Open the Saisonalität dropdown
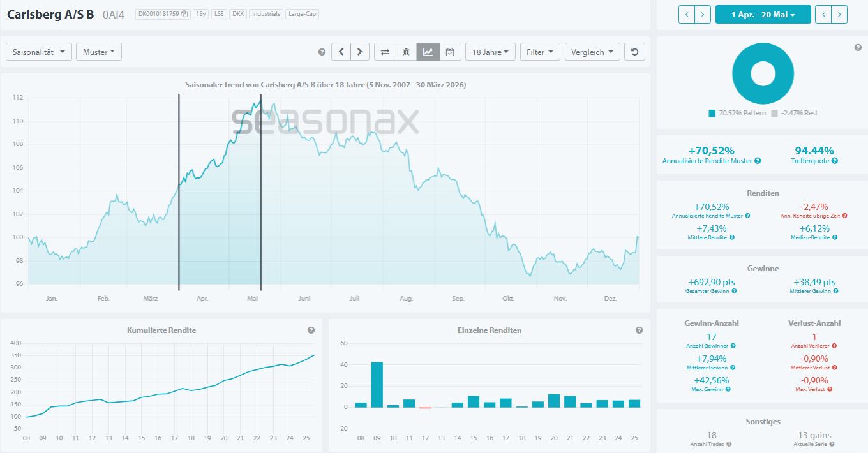The height and width of the screenshot is (453, 868). (x=39, y=52)
